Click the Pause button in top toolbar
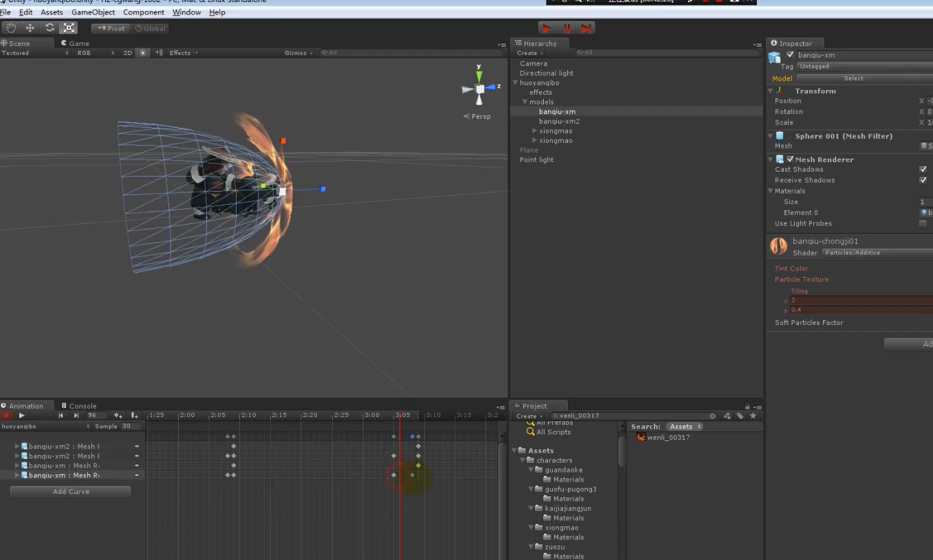The width and height of the screenshot is (933, 560). point(567,28)
